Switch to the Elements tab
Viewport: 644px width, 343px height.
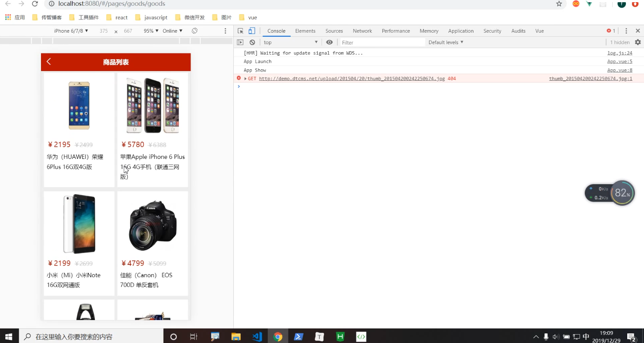pyautogui.click(x=305, y=31)
